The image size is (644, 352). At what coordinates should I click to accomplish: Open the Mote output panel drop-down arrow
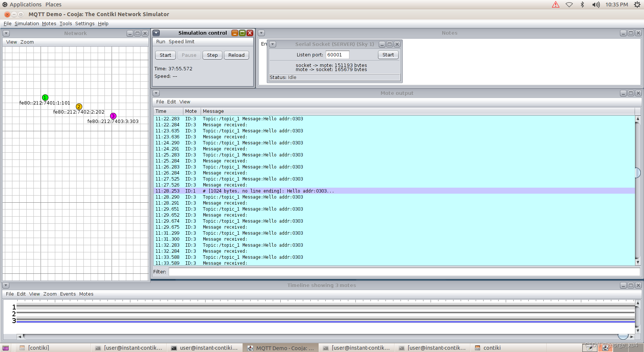(156, 93)
